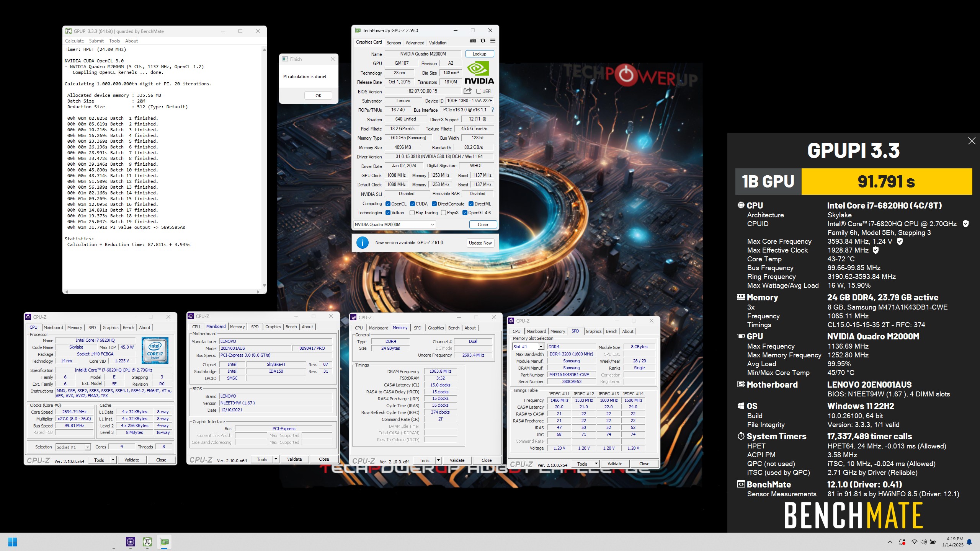
Task: Click the Wi-Fi icon in system tray
Action: [914, 542]
